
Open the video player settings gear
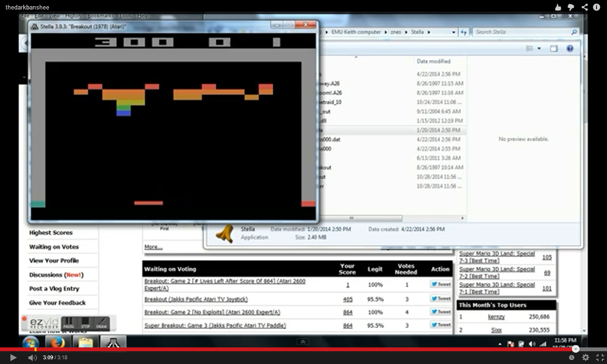pyautogui.click(x=586, y=357)
